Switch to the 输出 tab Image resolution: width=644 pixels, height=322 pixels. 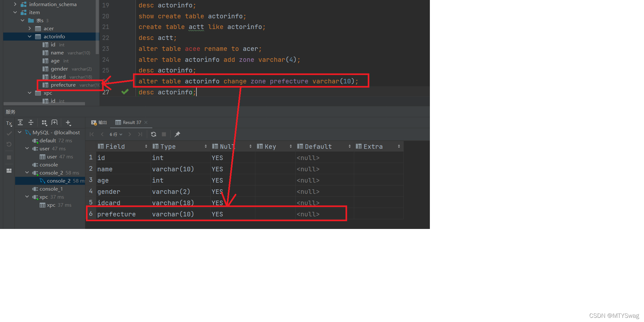pos(99,122)
